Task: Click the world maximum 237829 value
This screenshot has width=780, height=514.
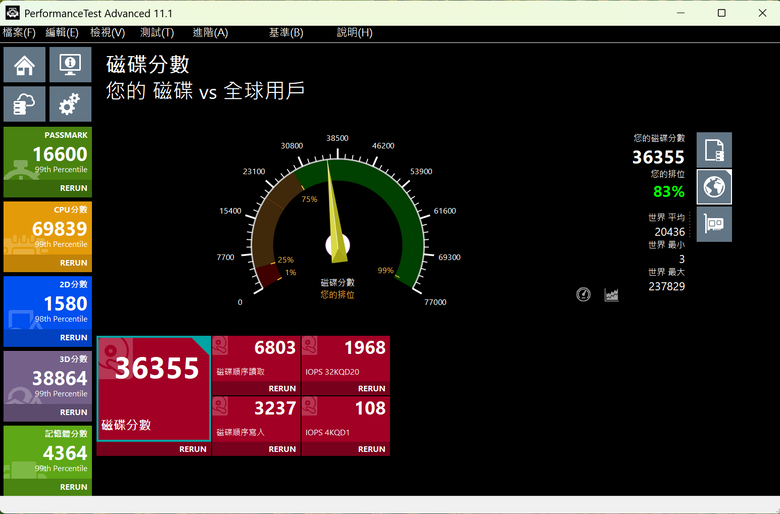Action: pos(667,286)
